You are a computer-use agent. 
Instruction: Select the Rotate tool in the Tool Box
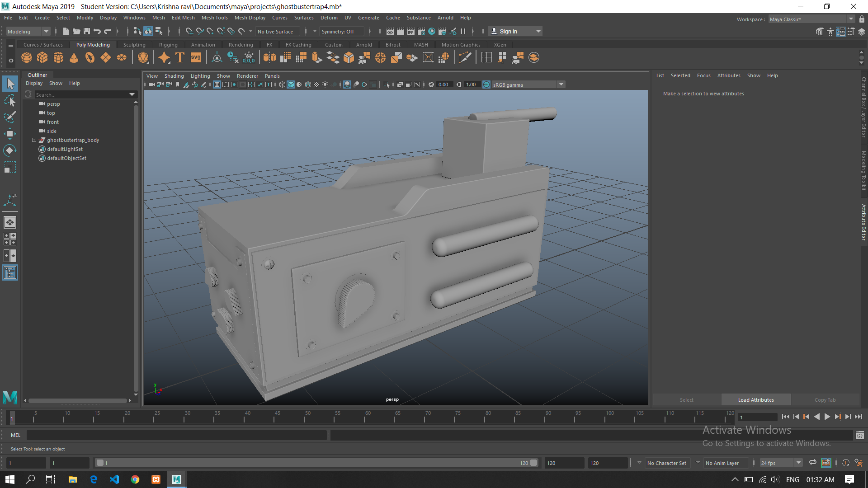point(10,150)
